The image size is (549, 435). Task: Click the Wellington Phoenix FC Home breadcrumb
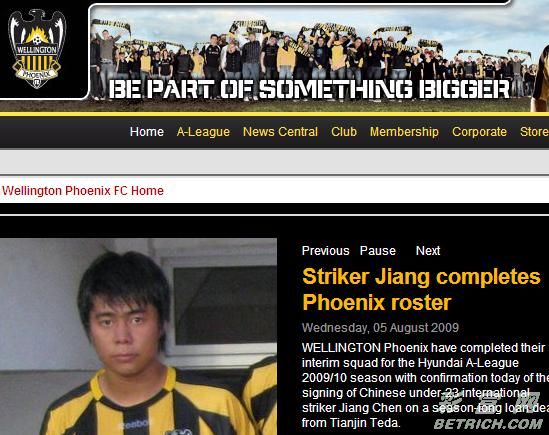pos(83,191)
